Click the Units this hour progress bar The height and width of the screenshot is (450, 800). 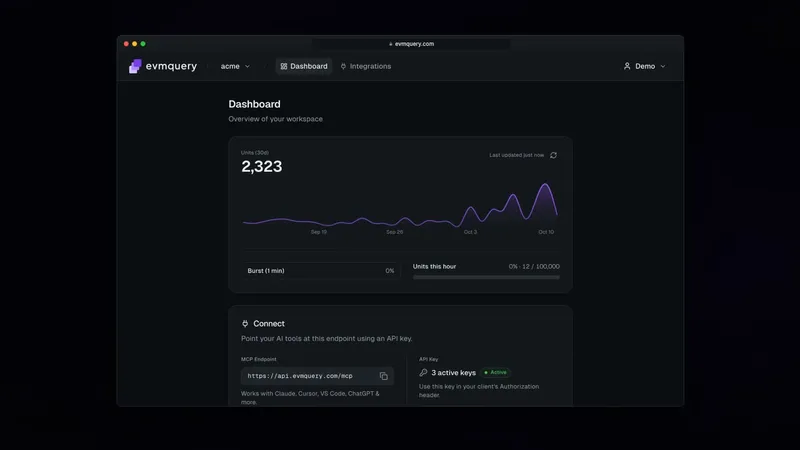pyautogui.click(x=486, y=278)
